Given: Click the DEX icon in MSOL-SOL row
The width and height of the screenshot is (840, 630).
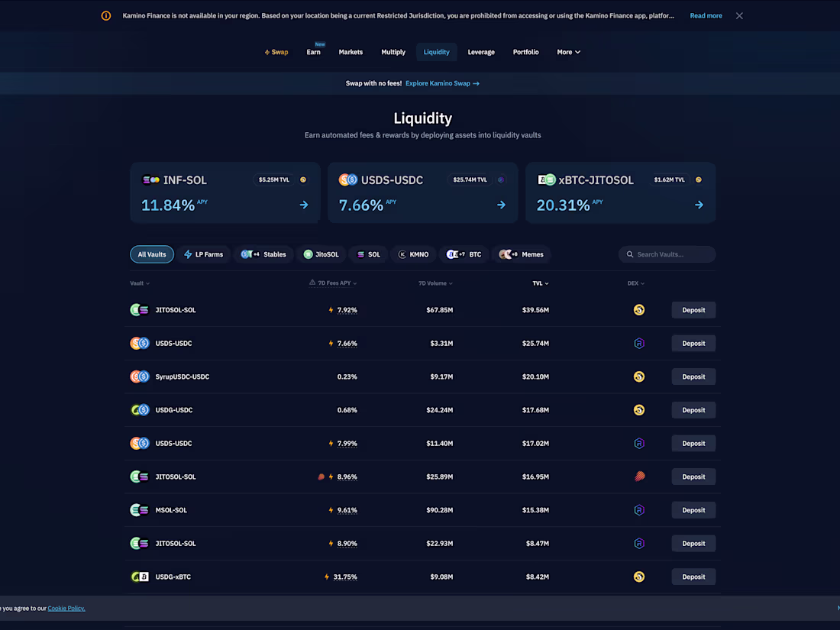Looking at the screenshot, I should [639, 510].
